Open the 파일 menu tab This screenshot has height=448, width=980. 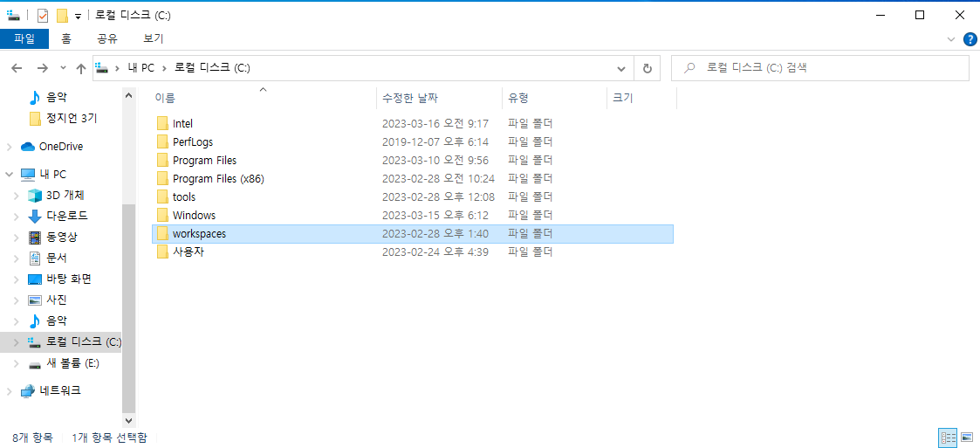coord(24,38)
